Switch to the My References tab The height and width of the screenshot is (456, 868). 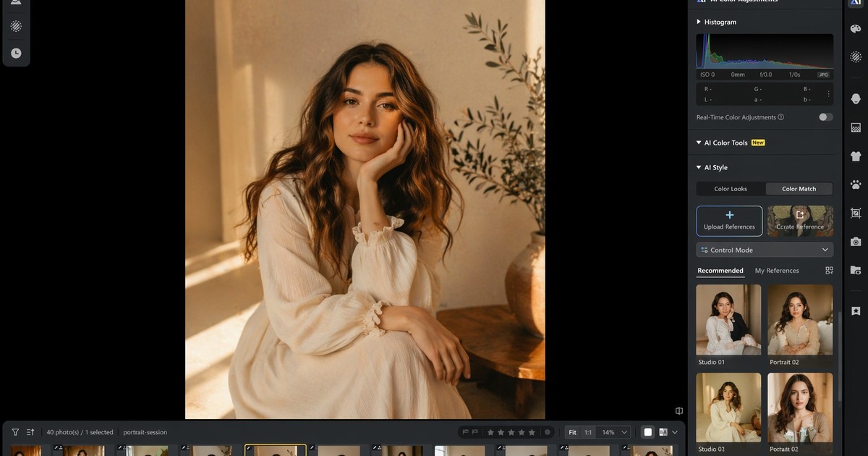point(777,271)
